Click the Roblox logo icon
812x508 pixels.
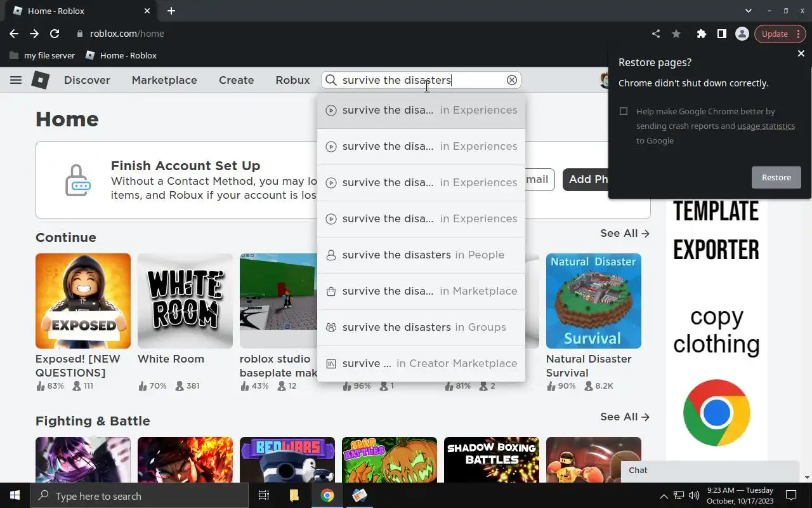point(41,80)
